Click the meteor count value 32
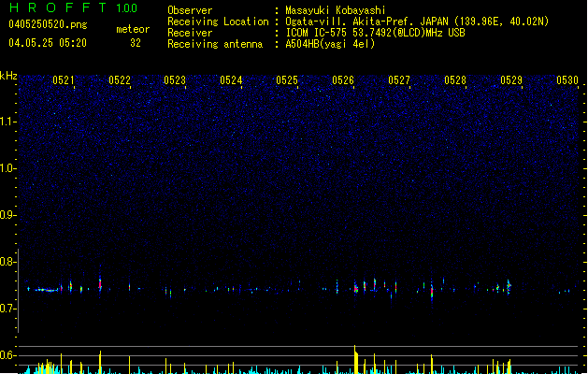588x374 pixels. click(x=136, y=43)
